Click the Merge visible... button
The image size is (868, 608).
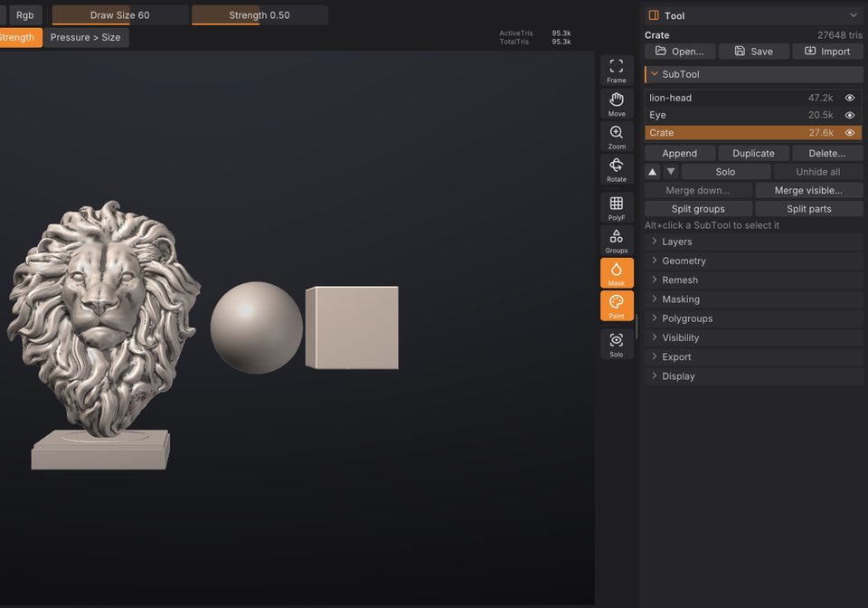808,191
